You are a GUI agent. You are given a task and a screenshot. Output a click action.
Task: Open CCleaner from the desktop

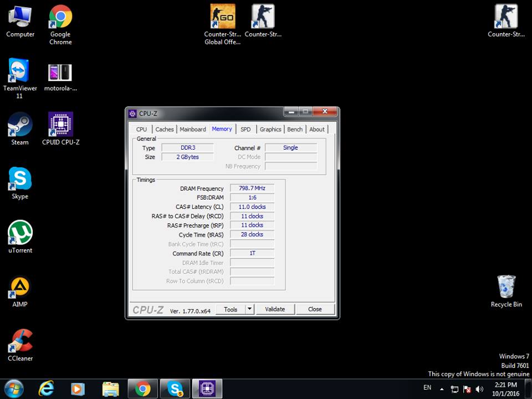[20, 342]
